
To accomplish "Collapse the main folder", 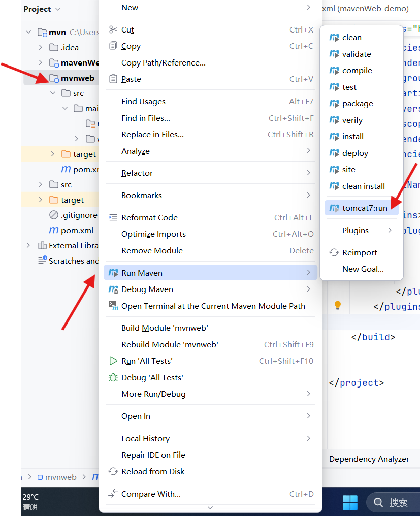I will [65, 108].
